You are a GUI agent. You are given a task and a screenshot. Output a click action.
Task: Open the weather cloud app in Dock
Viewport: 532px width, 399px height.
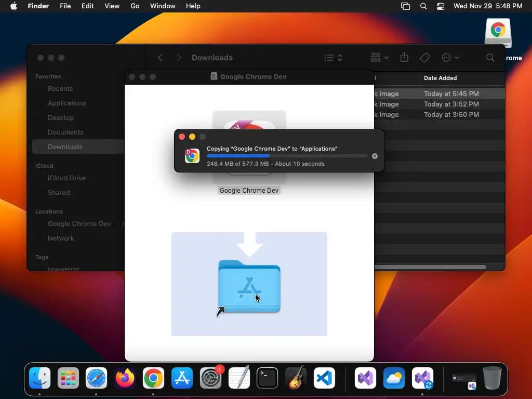click(394, 378)
